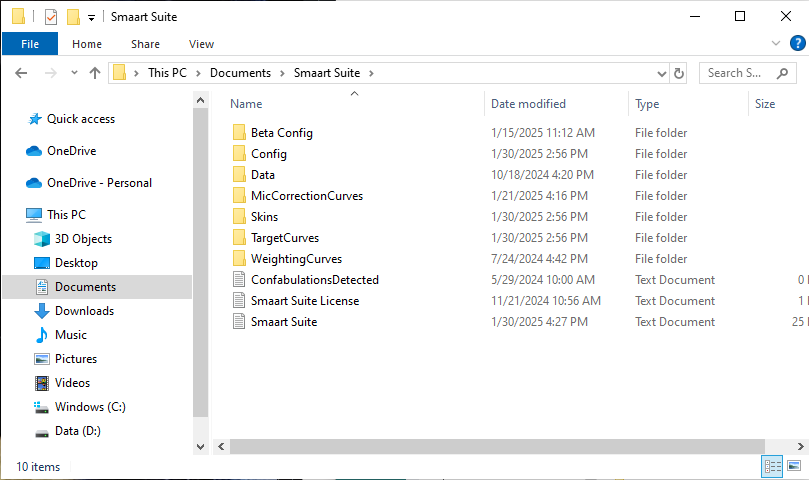Open the Help question mark icon
The width and height of the screenshot is (809, 480).
pos(798,43)
